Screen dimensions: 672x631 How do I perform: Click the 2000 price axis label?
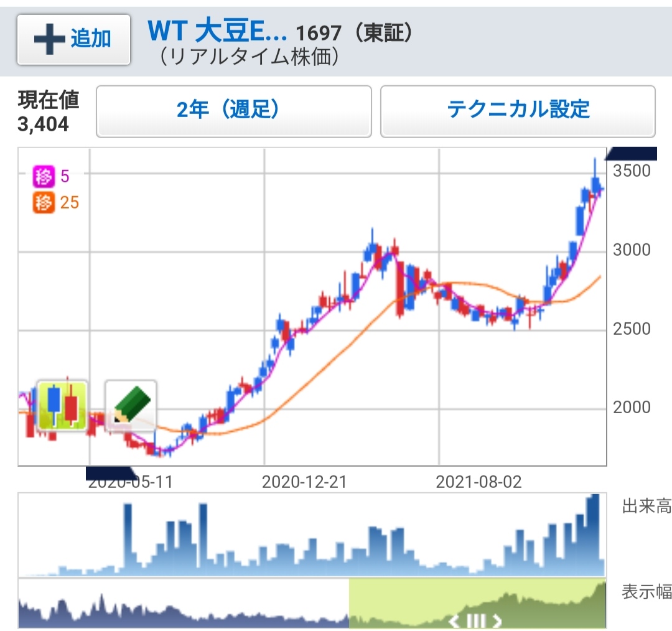coord(631,408)
